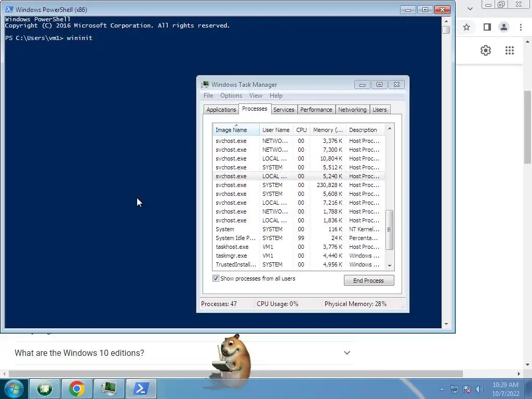Click PowerShell title bar icon
532x399 pixels.
[x=9, y=9]
